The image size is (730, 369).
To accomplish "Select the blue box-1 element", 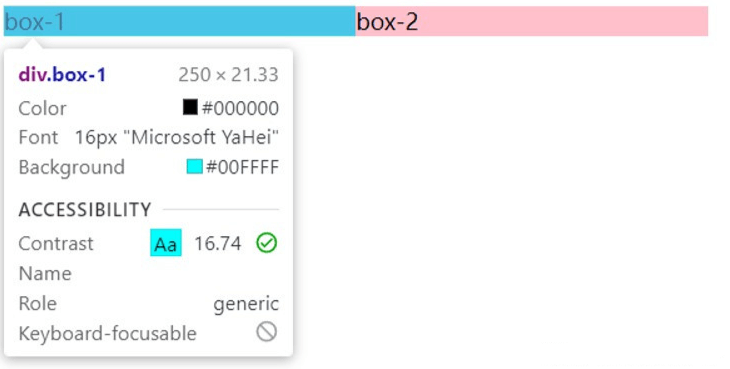I will tap(180, 21).
